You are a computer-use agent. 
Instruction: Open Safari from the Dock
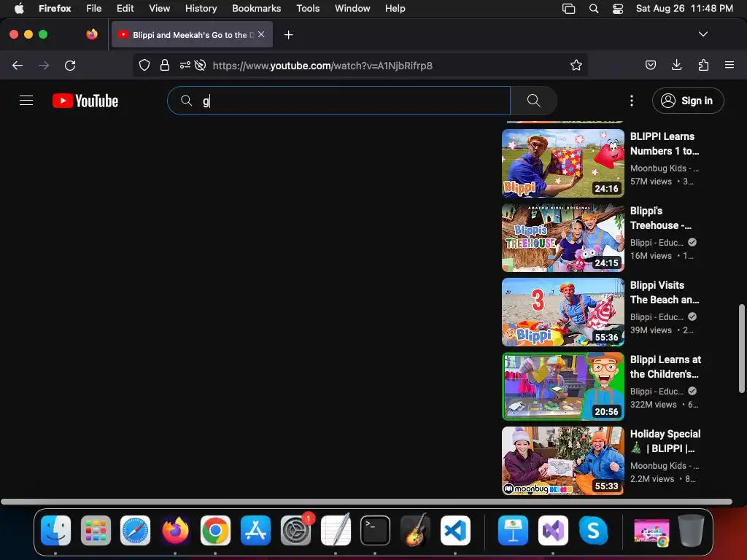[x=135, y=530]
